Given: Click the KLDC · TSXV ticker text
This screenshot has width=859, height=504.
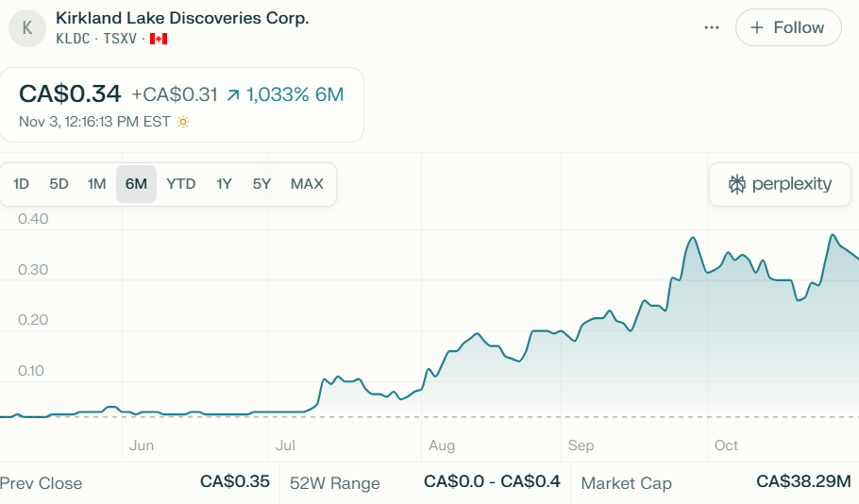Looking at the screenshot, I should click(96, 39).
